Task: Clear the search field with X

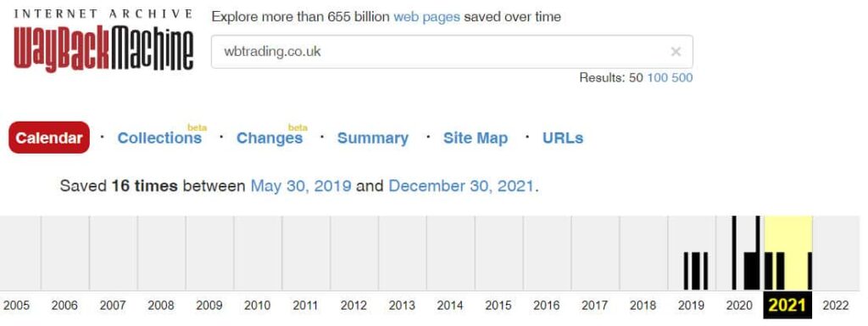Action: coord(676,52)
